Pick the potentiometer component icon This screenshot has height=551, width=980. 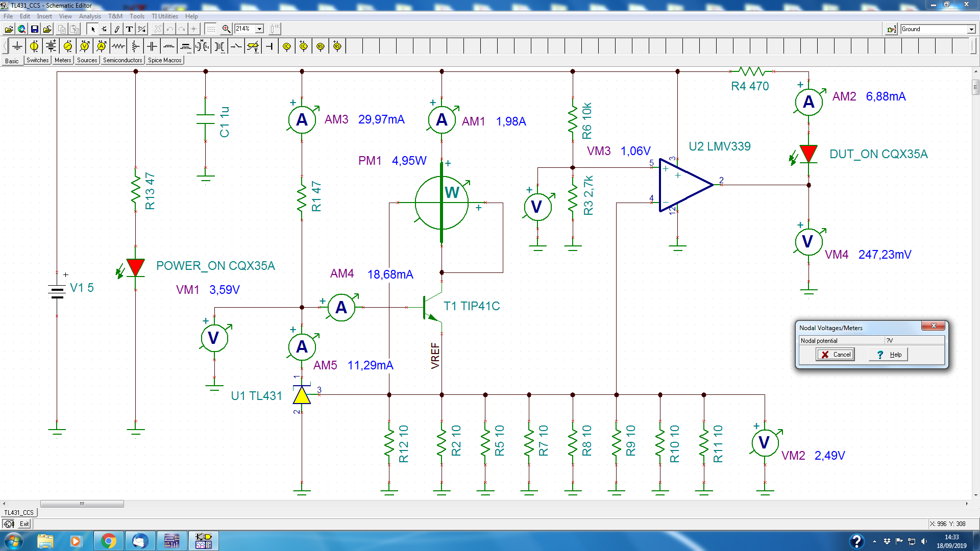[x=135, y=46]
